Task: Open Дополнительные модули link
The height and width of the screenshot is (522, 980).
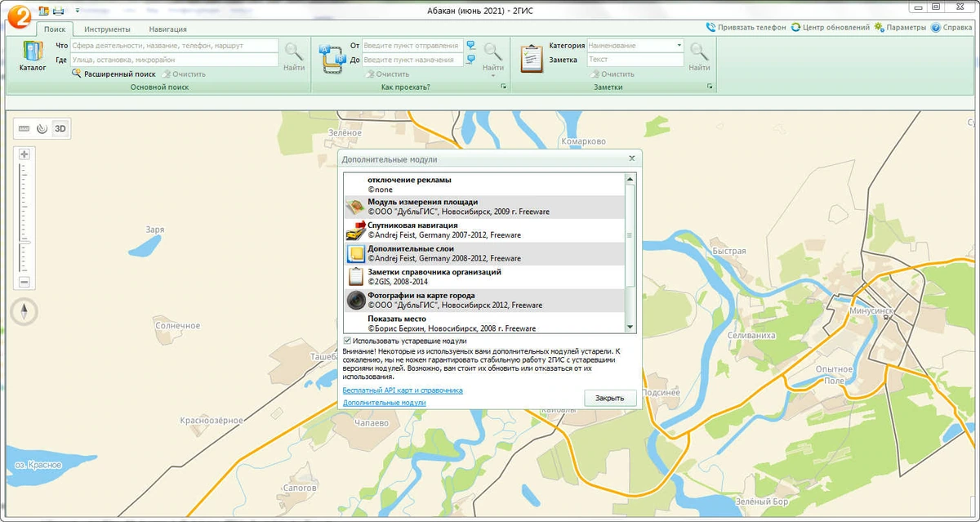Action: pos(384,403)
